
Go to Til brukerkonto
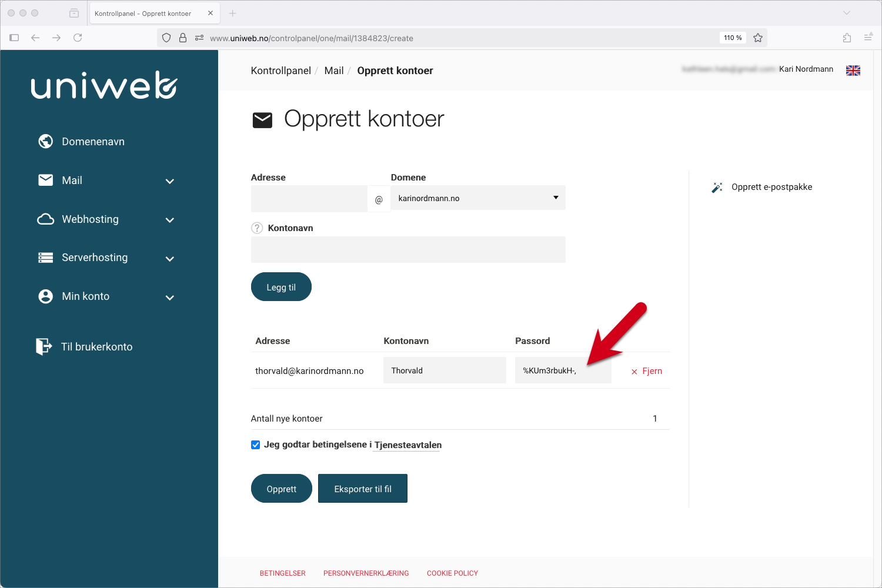[x=96, y=347]
